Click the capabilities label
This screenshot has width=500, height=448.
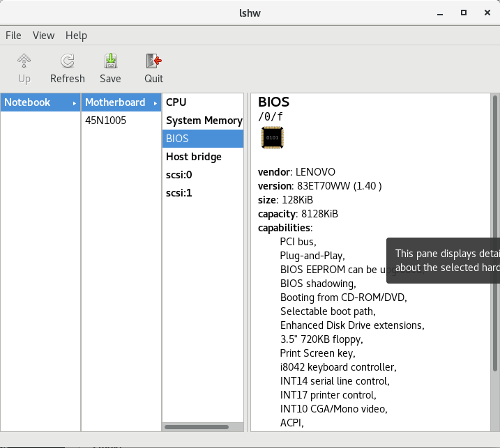pos(285,228)
